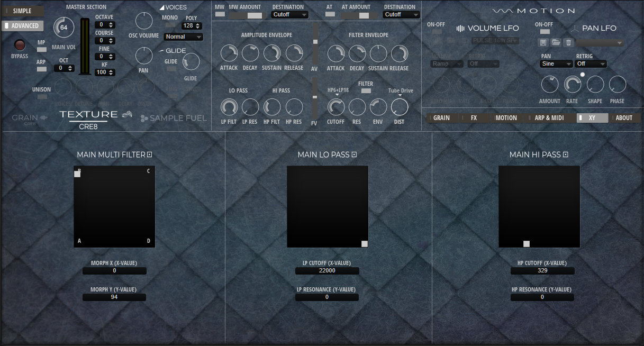
Task: Switch to the Grain tab
Action: [x=441, y=118]
